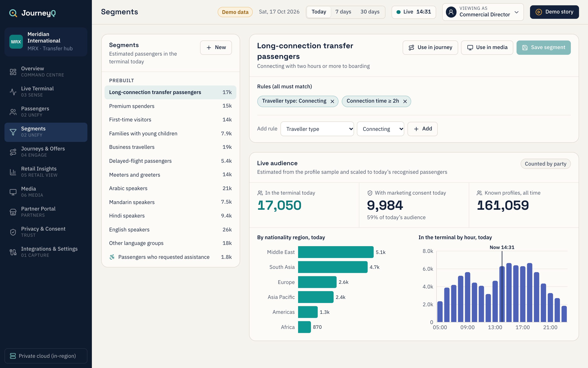
Task: Open Passengers people icon in sidebar
Action: point(13,112)
